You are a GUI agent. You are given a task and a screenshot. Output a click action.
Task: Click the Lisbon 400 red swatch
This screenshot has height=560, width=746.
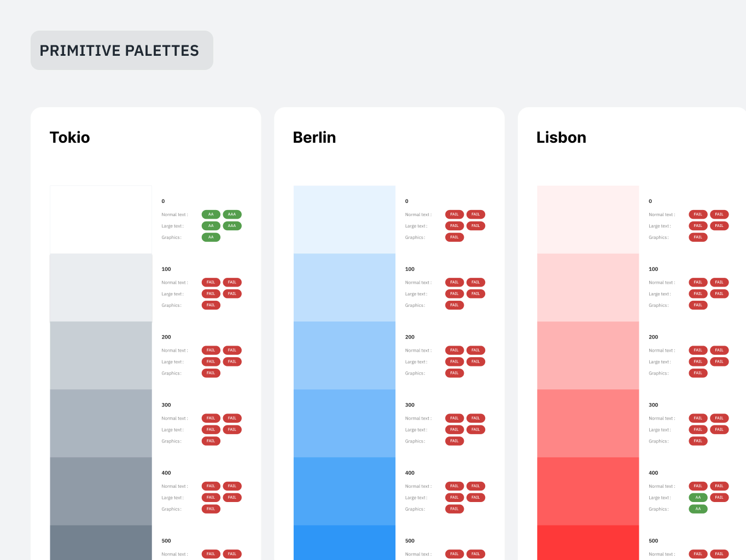(588, 491)
